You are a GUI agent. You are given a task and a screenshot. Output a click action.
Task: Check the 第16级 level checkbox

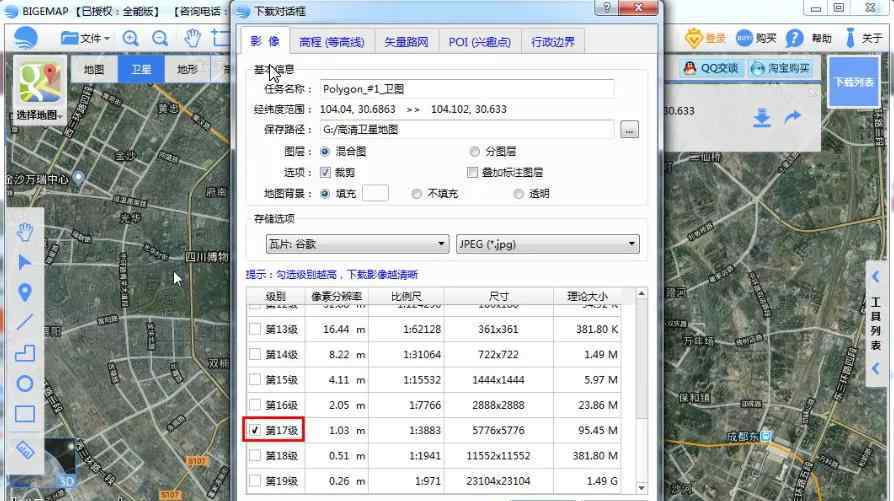click(x=255, y=405)
